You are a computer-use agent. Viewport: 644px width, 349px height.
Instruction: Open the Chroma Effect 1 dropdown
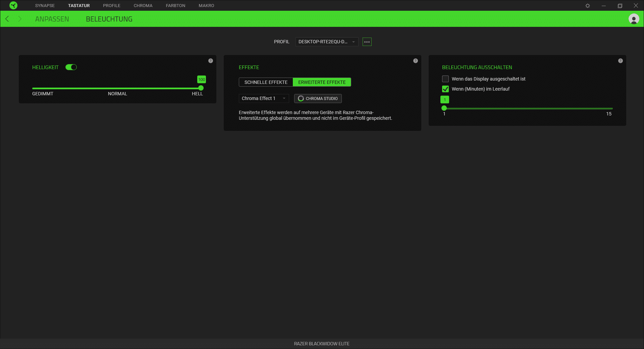tap(264, 98)
